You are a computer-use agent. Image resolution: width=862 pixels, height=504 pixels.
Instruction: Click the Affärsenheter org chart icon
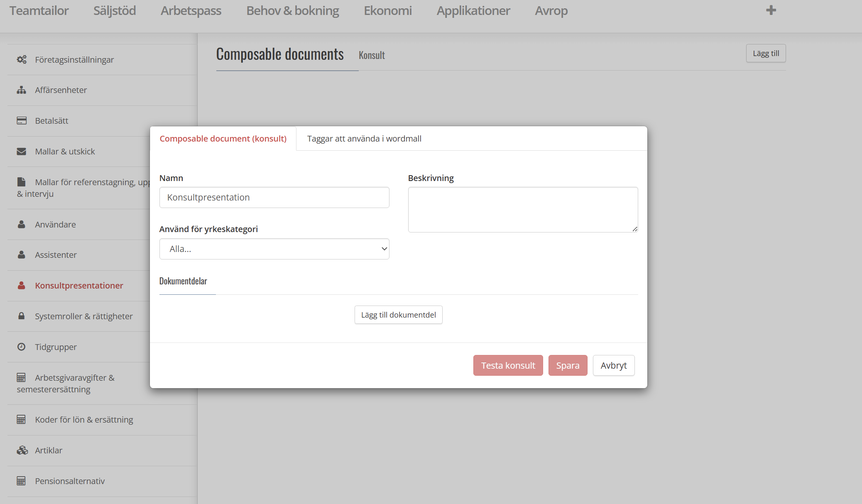pyautogui.click(x=22, y=90)
